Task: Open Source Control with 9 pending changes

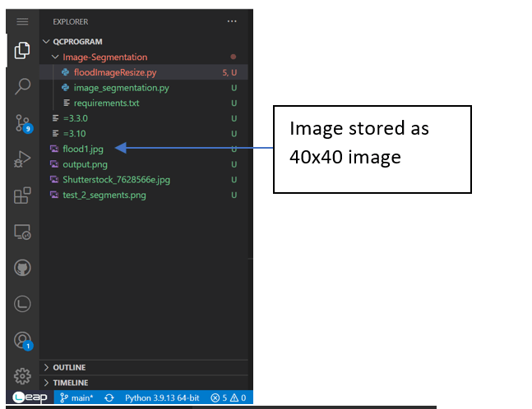Action: [x=22, y=123]
